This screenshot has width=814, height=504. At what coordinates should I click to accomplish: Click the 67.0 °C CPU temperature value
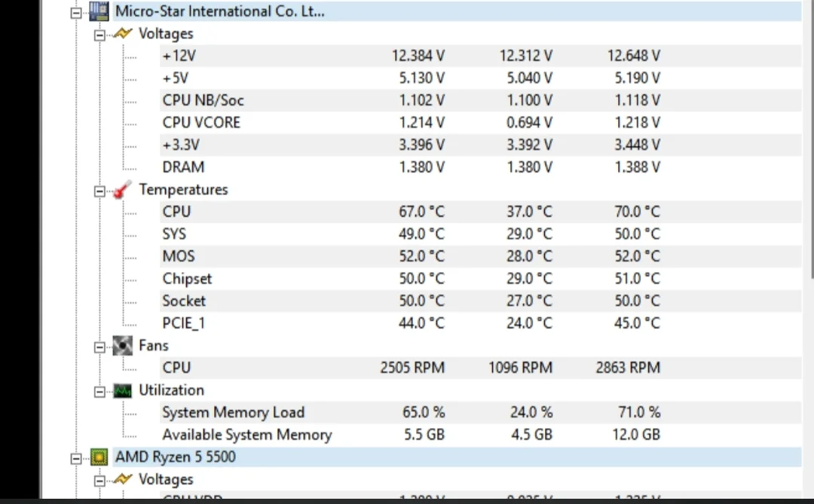click(421, 212)
